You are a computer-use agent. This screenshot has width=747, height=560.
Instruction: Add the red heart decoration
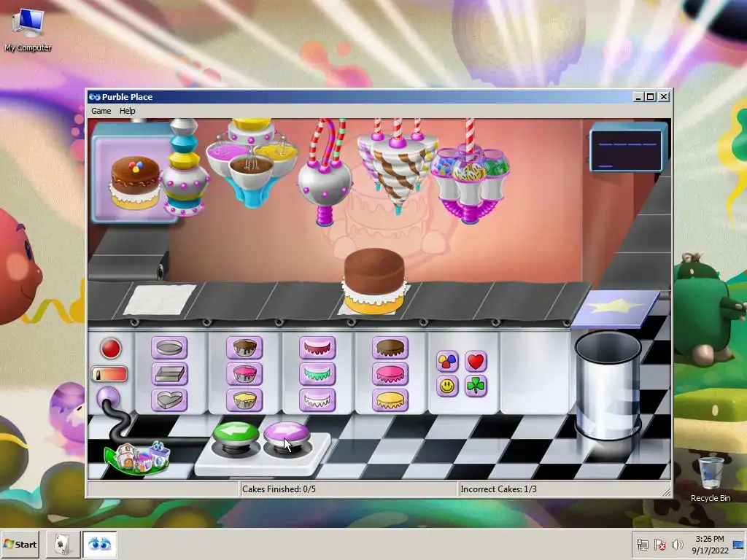476,362
